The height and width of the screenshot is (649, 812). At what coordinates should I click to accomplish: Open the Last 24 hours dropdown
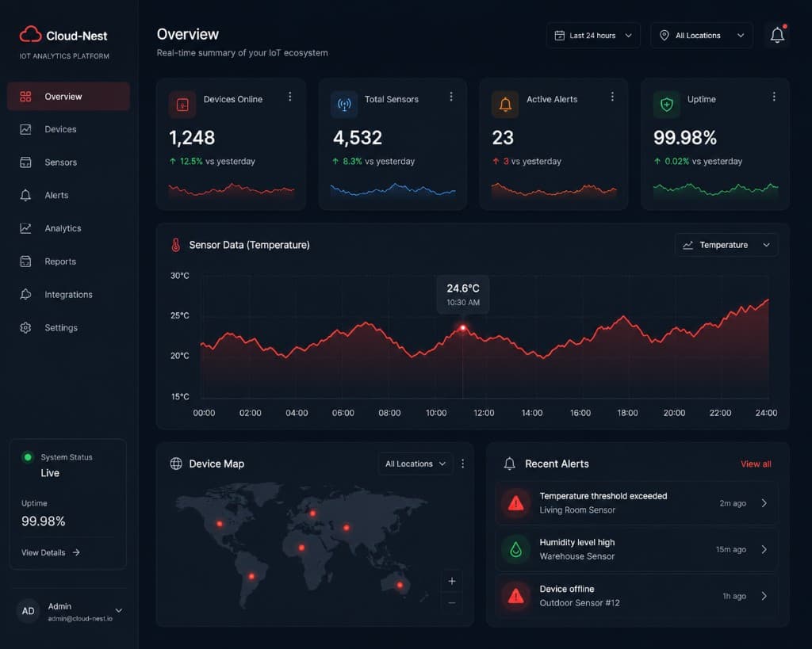point(593,35)
